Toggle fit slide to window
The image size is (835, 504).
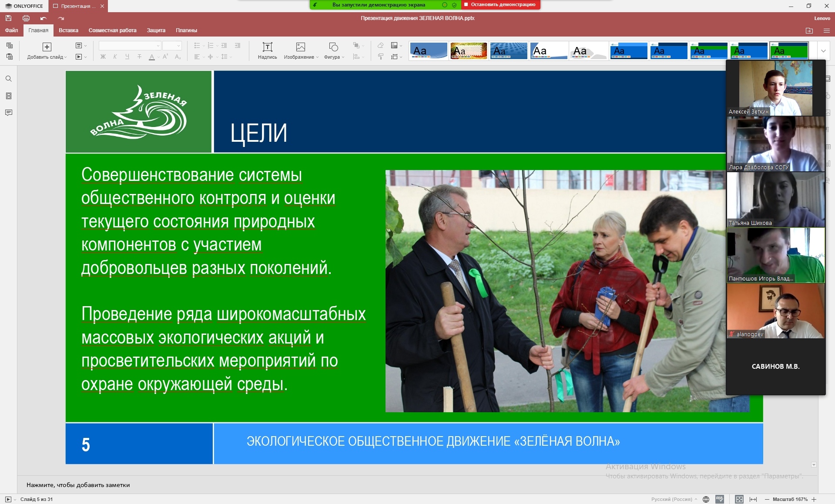[739, 499]
